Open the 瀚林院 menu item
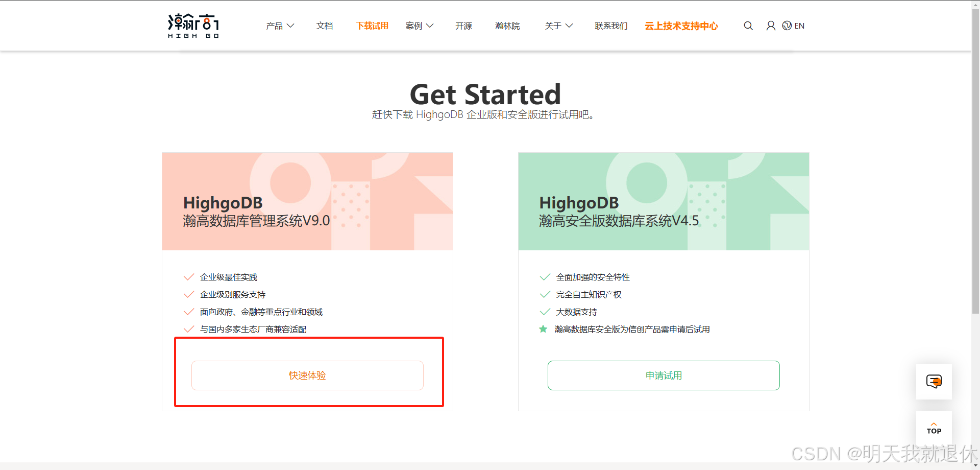Image resolution: width=980 pixels, height=470 pixels. pyautogui.click(x=507, y=26)
